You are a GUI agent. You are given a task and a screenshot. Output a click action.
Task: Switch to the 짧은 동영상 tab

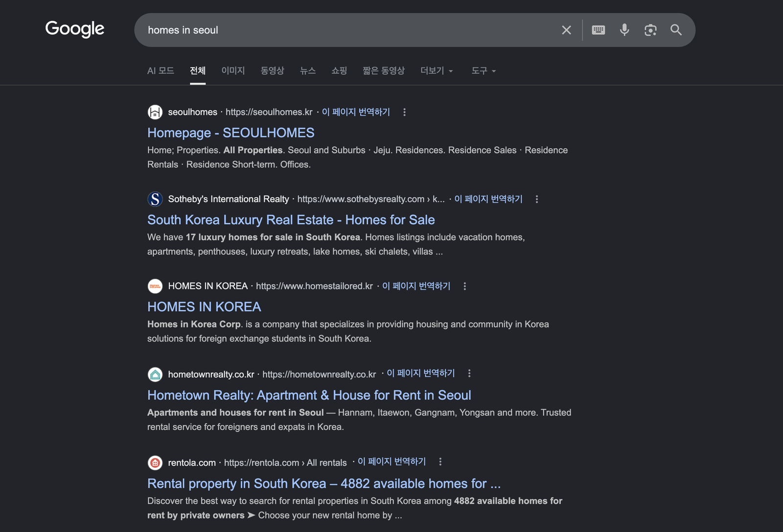pos(384,71)
